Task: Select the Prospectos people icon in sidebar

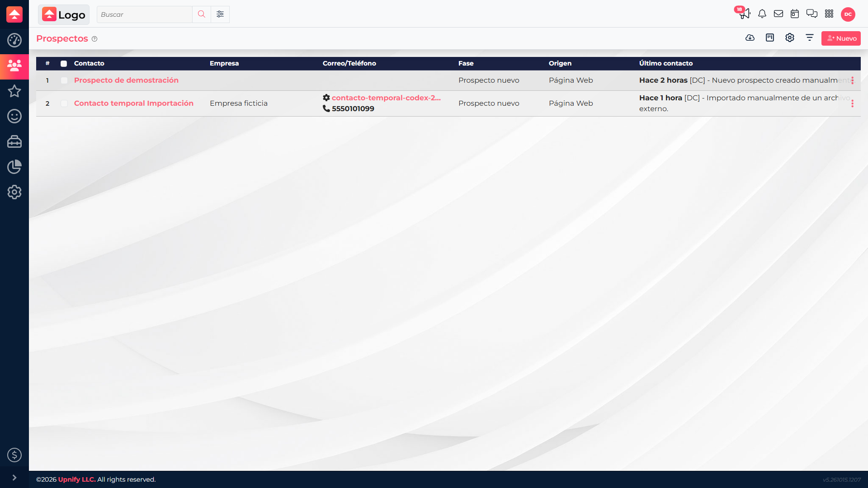Action: [14, 66]
